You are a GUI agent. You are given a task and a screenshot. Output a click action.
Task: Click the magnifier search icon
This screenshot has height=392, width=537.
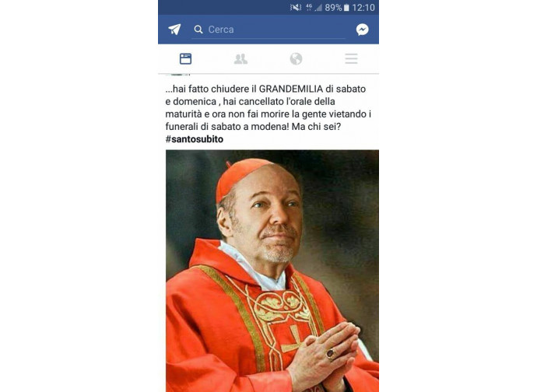[x=198, y=30]
